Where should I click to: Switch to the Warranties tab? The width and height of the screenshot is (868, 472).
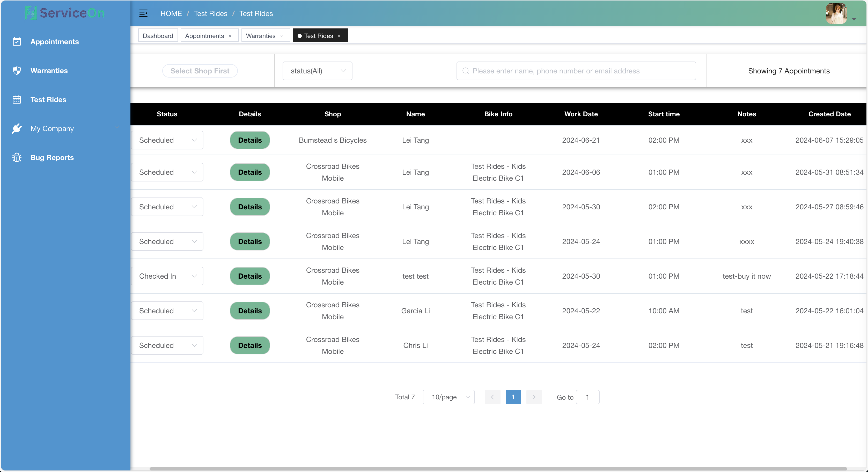tap(260, 36)
